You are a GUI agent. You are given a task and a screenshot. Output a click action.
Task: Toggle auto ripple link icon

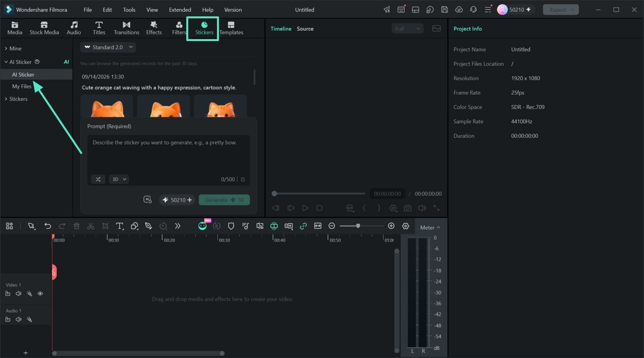(x=303, y=226)
